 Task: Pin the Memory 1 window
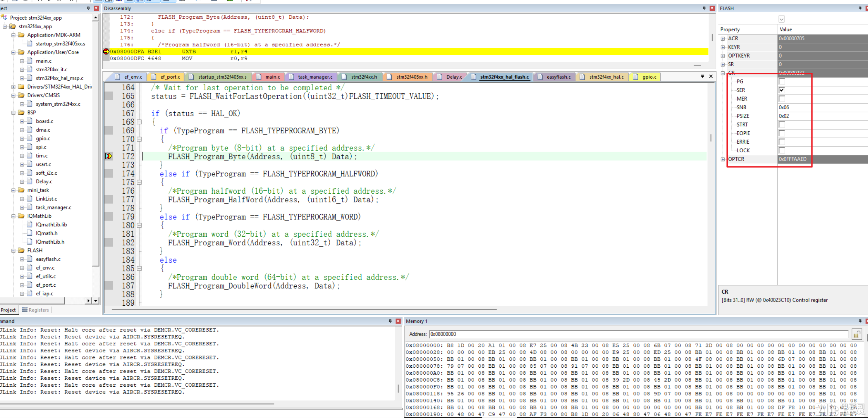(x=860, y=321)
